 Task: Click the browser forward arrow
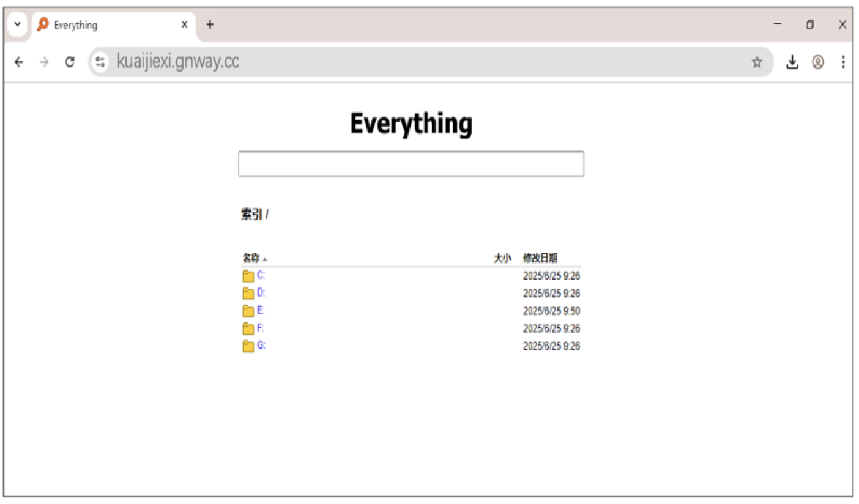point(44,62)
